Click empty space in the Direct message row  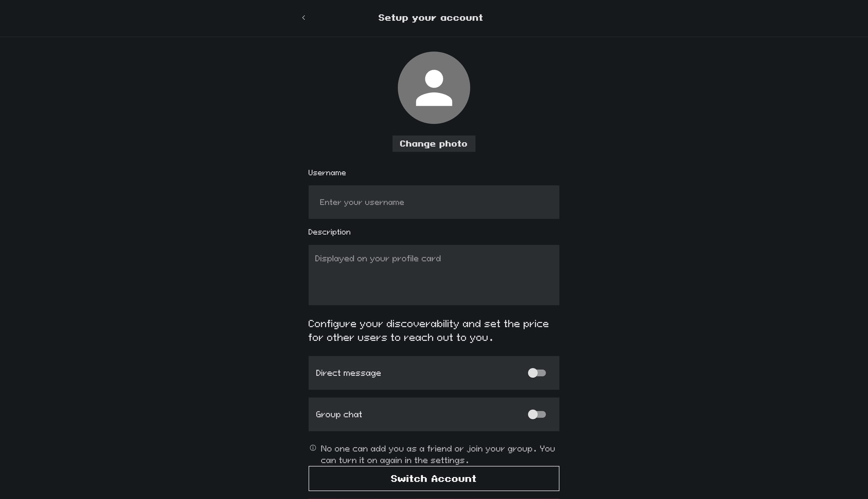[452, 373]
